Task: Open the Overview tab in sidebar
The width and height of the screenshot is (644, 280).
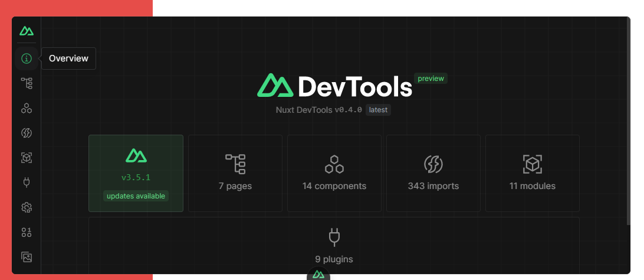Action: coord(27,58)
